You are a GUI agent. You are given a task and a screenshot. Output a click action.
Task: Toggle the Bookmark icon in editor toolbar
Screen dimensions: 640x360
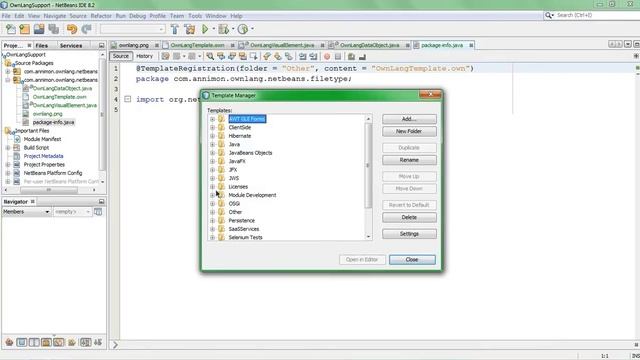pos(289,56)
